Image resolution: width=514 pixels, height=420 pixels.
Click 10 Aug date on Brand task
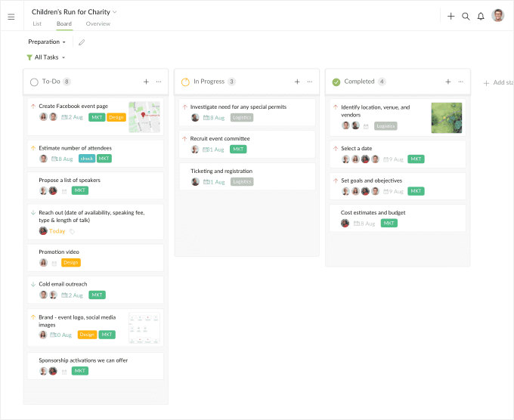point(60,335)
